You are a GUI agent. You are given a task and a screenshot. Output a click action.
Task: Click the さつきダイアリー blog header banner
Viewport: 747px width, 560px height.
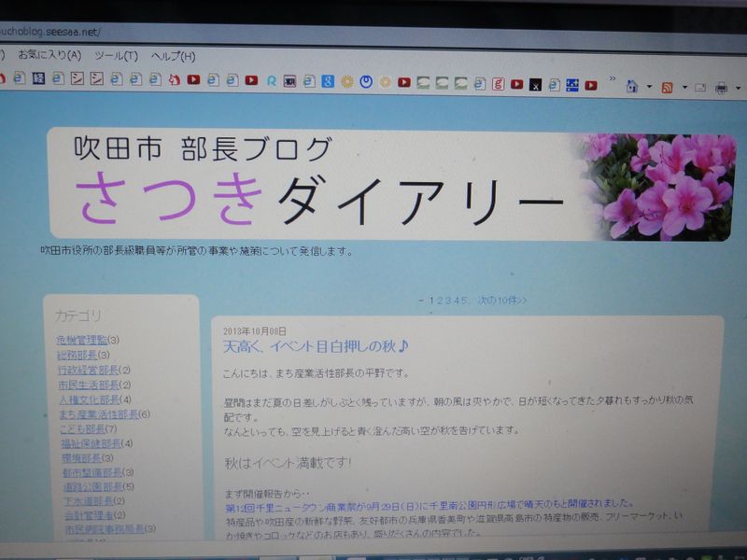(x=391, y=184)
